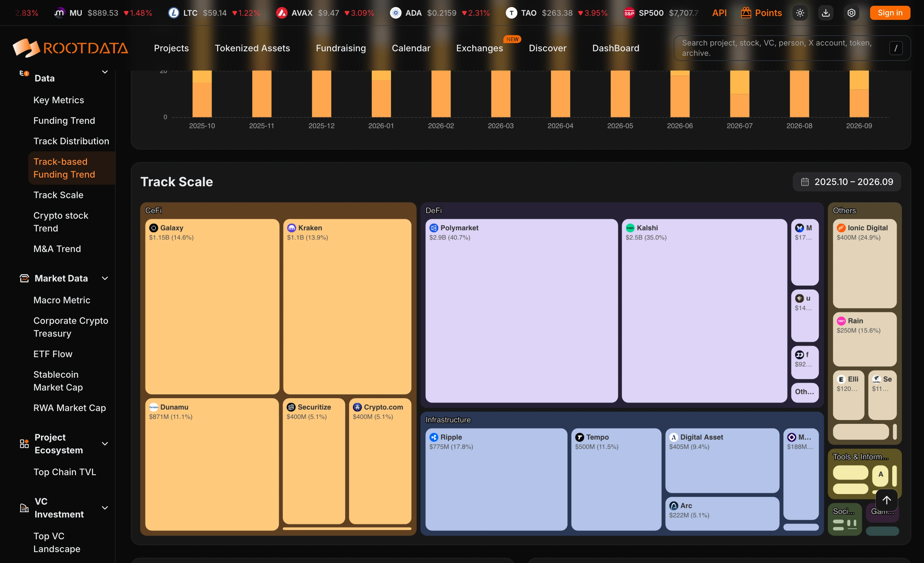Select the Ripple icon in Infrastructure
924x563 pixels.
(x=434, y=437)
